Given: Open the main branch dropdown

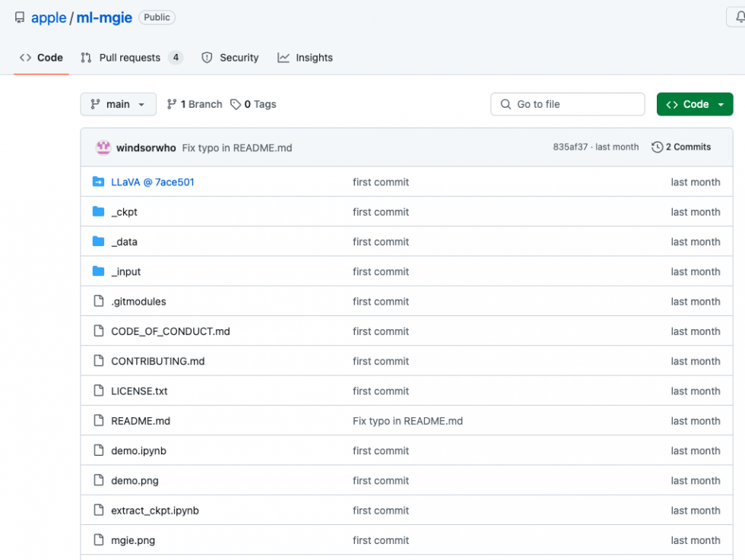Looking at the screenshot, I should (x=118, y=104).
